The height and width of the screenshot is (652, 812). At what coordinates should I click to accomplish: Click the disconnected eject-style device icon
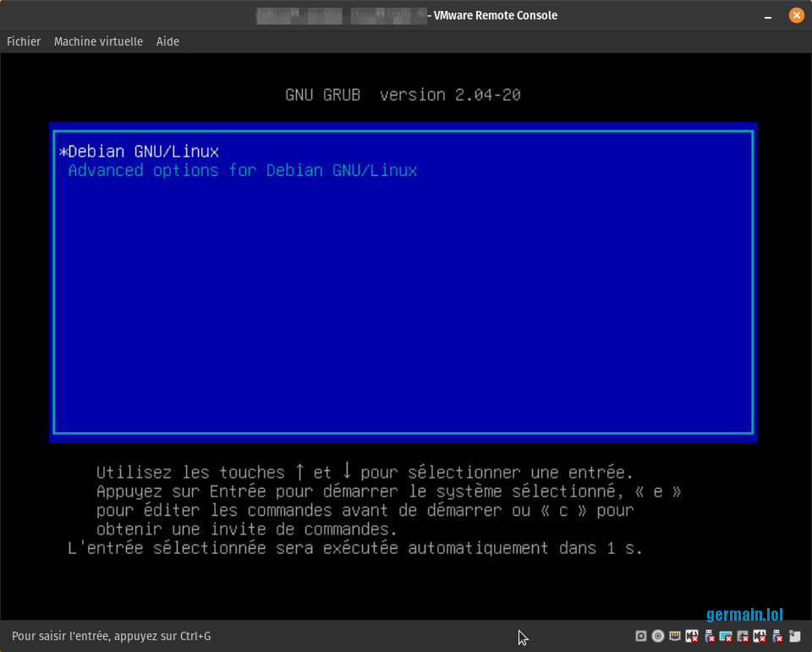point(743,636)
